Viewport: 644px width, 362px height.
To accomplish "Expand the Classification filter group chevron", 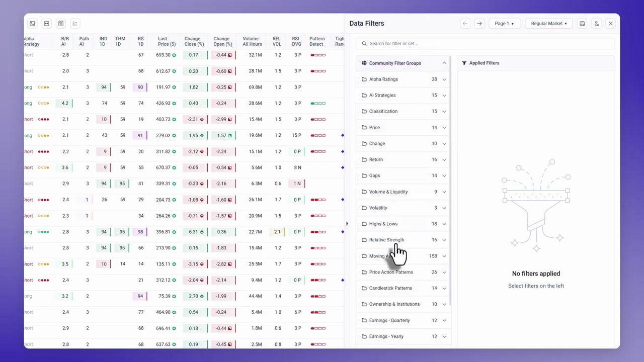I will click(444, 111).
